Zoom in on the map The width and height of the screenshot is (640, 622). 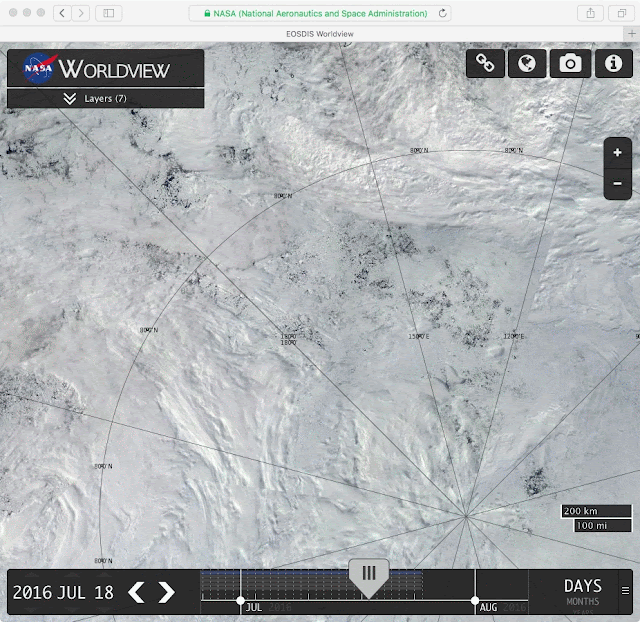pos(618,153)
